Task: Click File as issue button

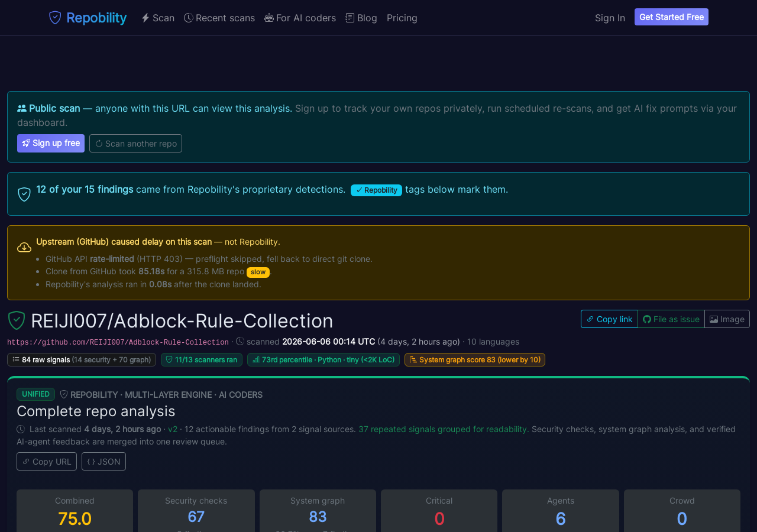Action: [x=671, y=319]
